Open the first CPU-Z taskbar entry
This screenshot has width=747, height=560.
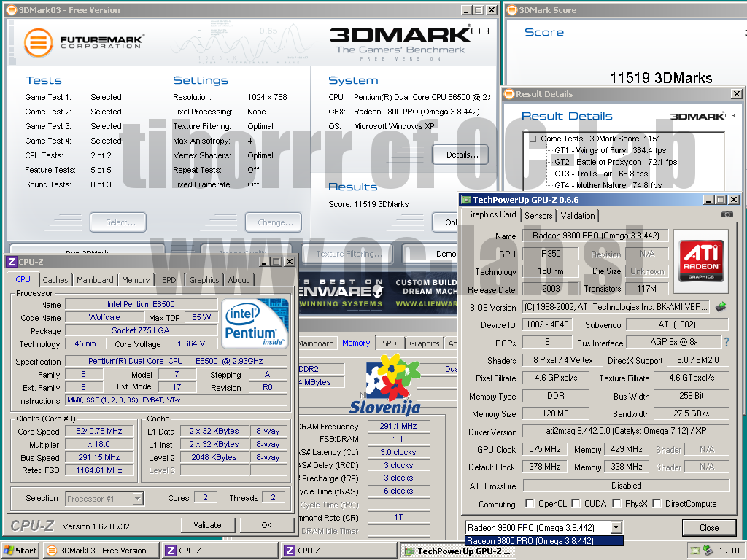tap(220, 551)
